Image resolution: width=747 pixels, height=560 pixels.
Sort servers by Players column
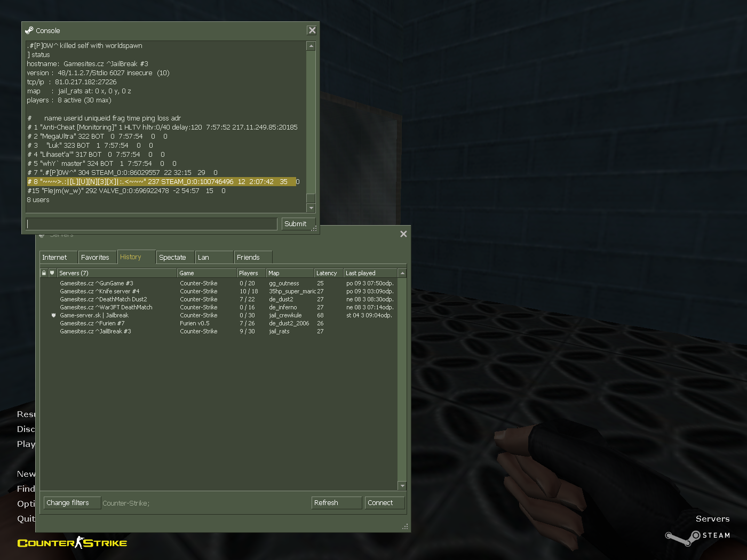tap(250, 273)
